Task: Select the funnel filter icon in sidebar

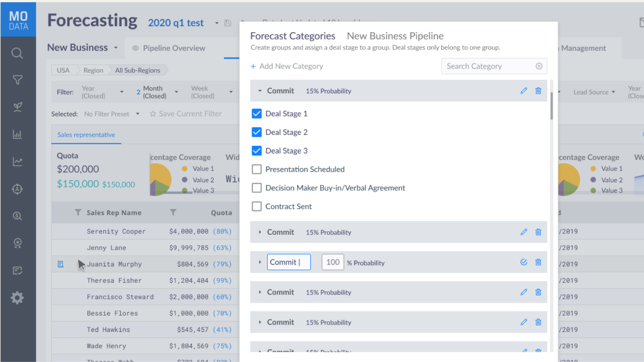Action: tap(17, 80)
